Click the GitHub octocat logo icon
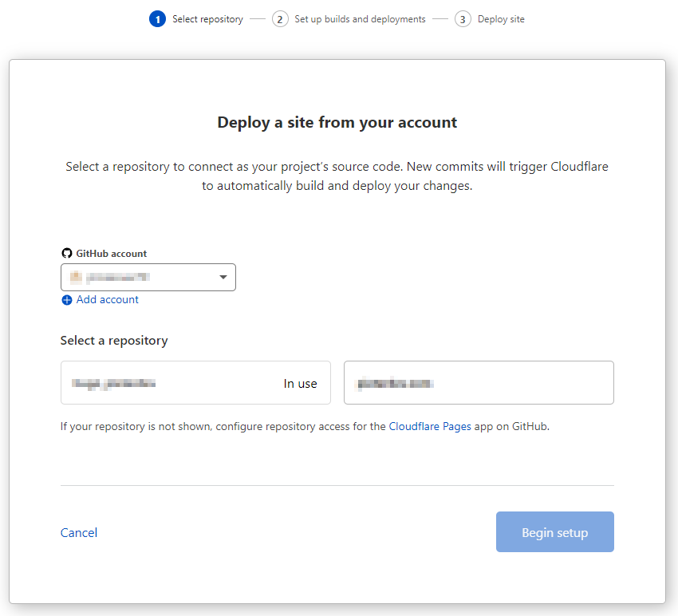678x616 pixels. click(x=67, y=253)
